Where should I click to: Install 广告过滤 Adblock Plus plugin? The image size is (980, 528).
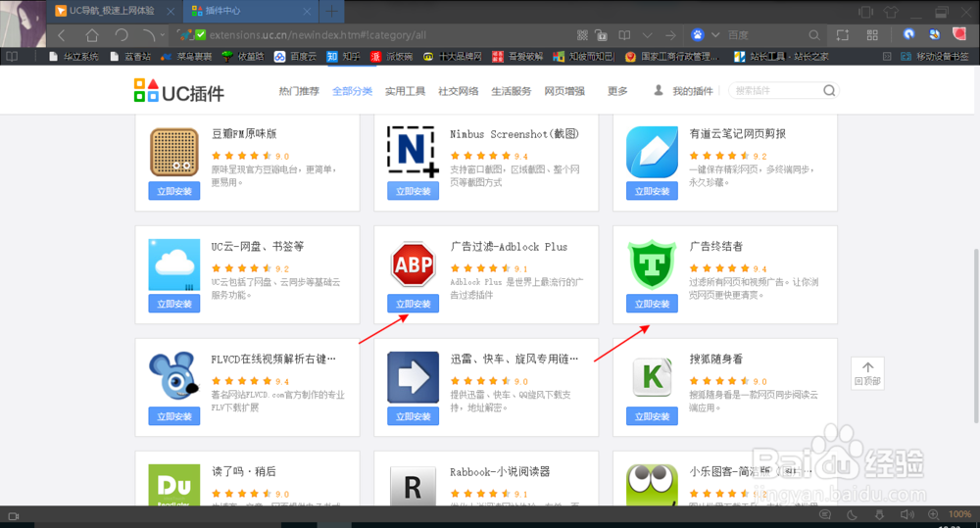(414, 304)
